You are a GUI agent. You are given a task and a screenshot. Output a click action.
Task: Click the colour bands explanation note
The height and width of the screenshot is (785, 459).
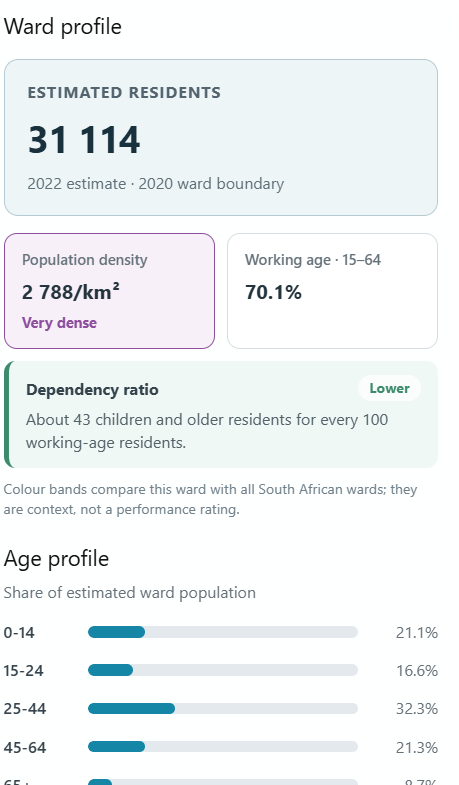[x=210, y=499]
